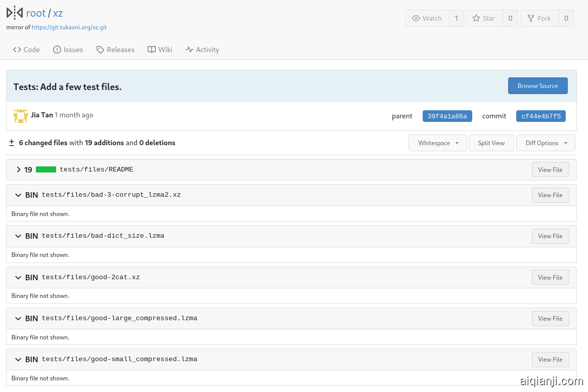
Task: Click the Browse Source button
Action: click(x=537, y=86)
